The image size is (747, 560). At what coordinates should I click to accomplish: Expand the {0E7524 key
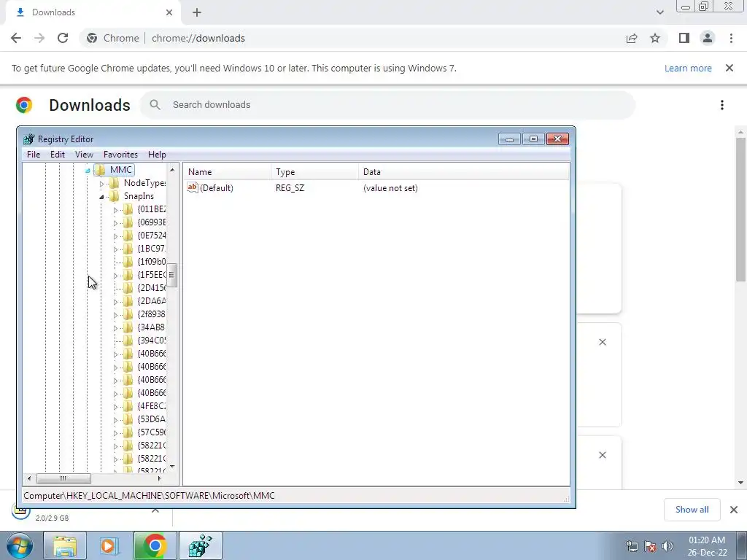click(115, 236)
